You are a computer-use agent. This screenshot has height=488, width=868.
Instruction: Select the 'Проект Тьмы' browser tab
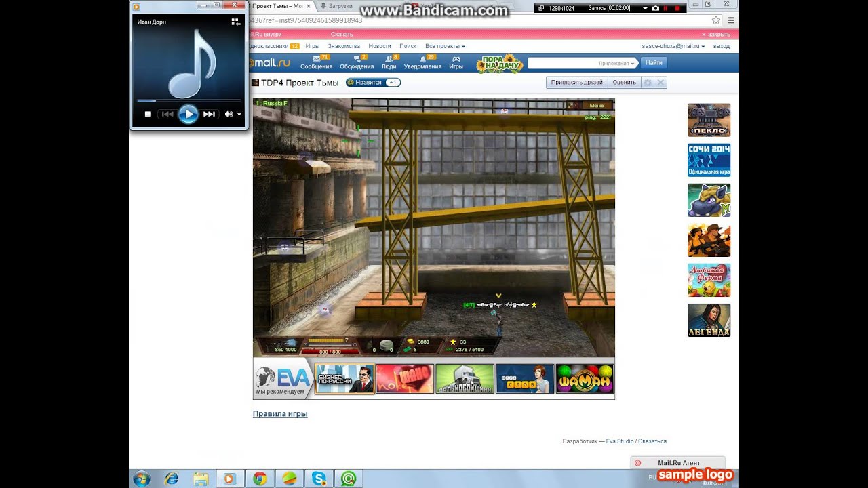point(281,6)
